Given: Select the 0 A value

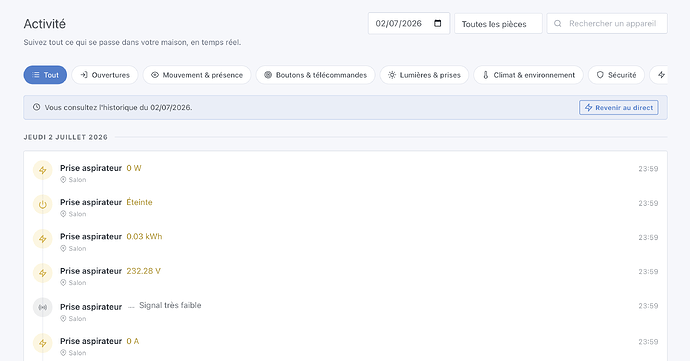Looking at the screenshot, I should (x=132, y=341).
